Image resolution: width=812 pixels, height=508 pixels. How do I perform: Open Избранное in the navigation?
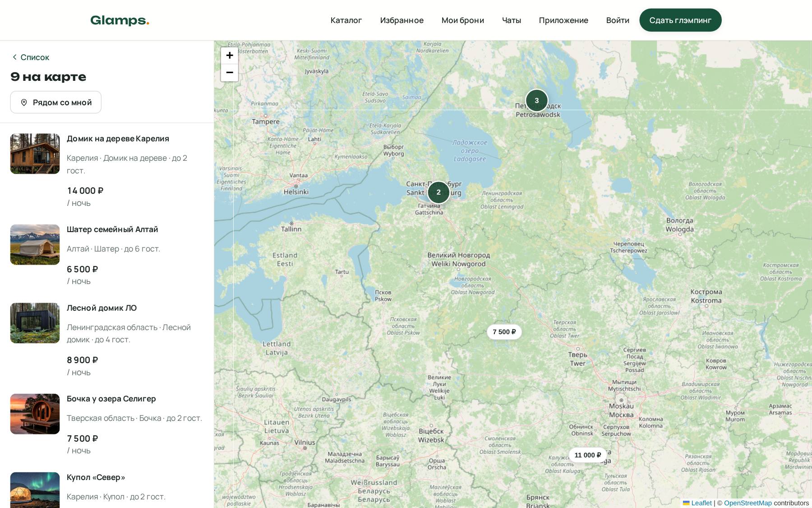pos(401,20)
